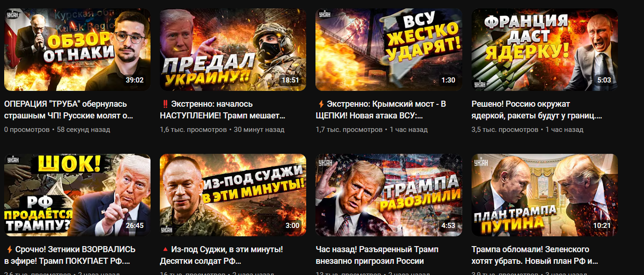Click the title 'ОПЕРАЦИЯ "ТРУБА" обернулась страшным ЧП'
This screenshot has height=275, width=644.
(69, 110)
